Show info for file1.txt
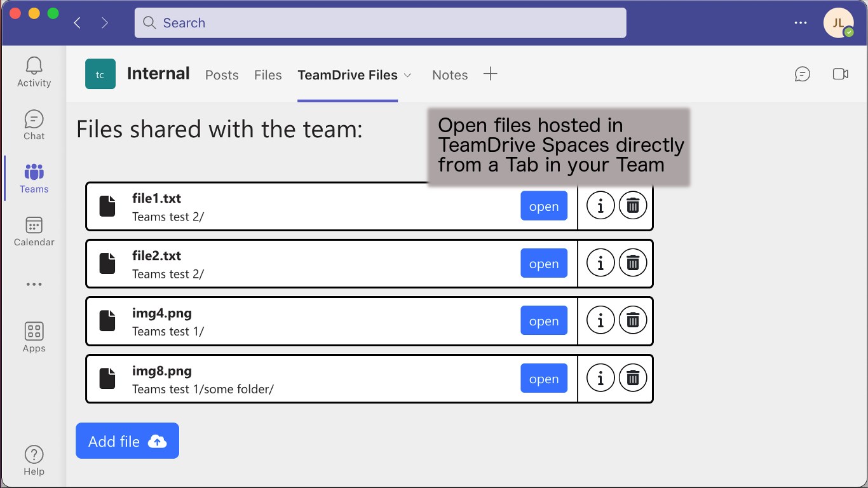The image size is (868, 488). (600, 205)
